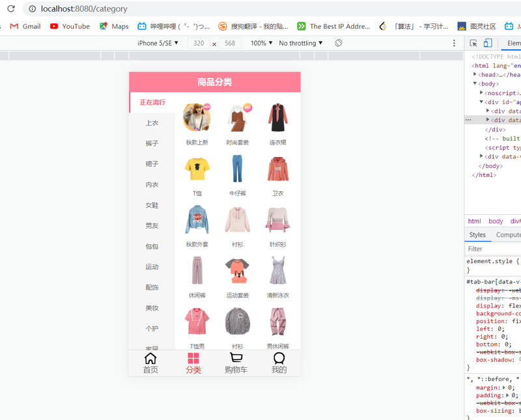The image size is (521, 420).
Task: Open the YouTube bookmark
Action: [70, 26]
